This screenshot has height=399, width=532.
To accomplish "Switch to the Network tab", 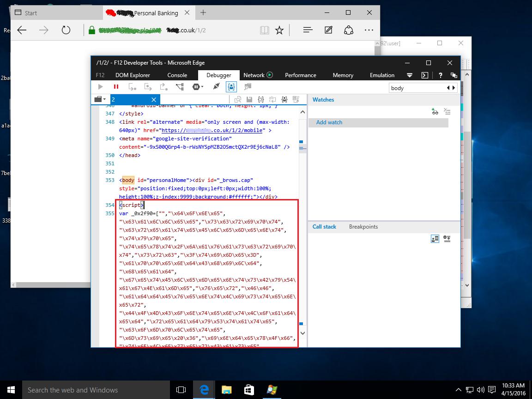I will pyautogui.click(x=254, y=75).
